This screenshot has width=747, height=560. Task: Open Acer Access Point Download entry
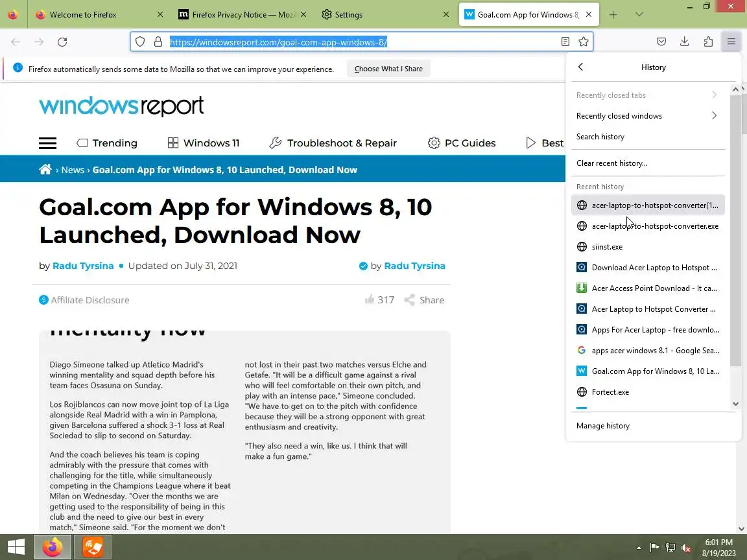point(648,288)
